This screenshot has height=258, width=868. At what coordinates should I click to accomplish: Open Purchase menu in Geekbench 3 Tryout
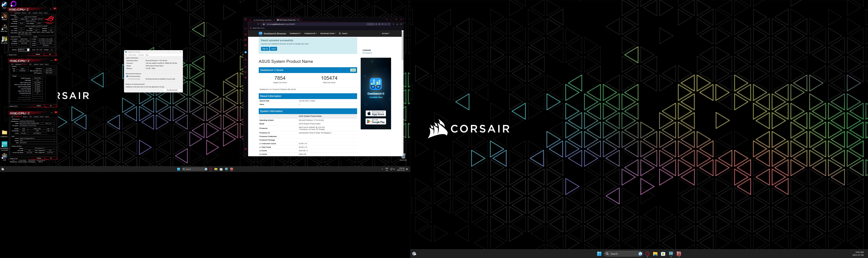(141, 55)
